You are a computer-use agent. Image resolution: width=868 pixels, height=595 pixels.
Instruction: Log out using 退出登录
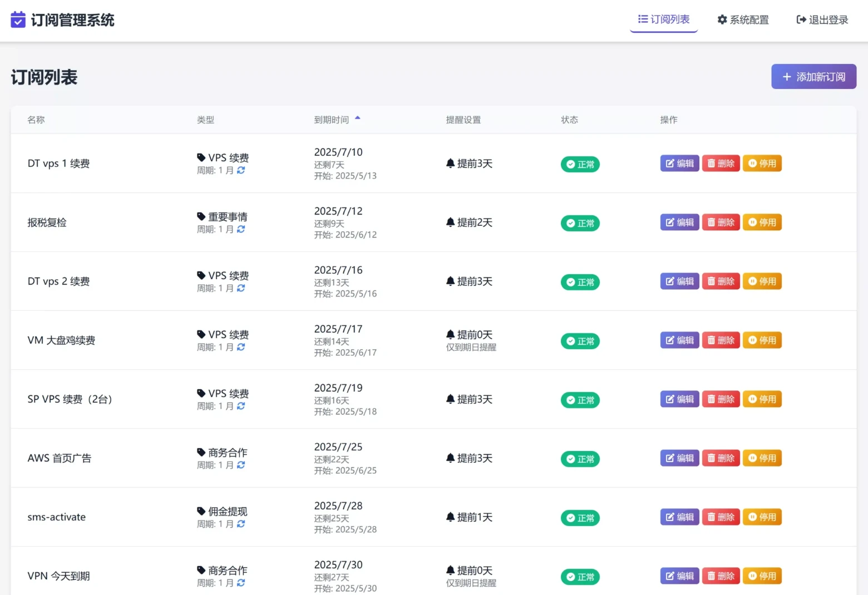pyautogui.click(x=822, y=20)
